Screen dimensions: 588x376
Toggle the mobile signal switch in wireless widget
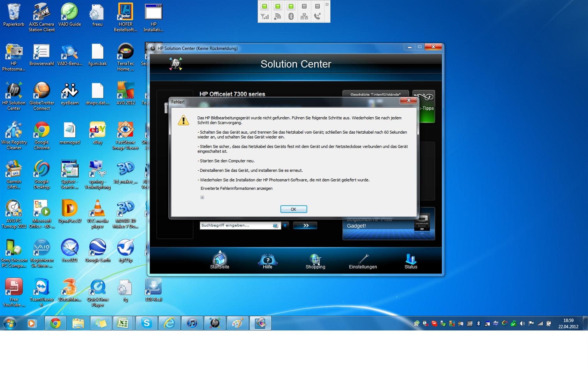coord(265,6)
